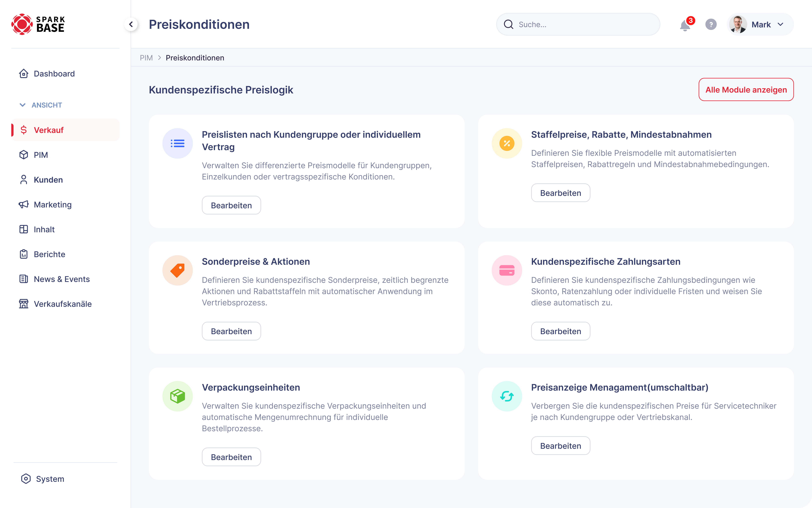This screenshot has height=508, width=812.
Task: Click the System gear icon
Action: pyautogui.click(x=26, y=479)
